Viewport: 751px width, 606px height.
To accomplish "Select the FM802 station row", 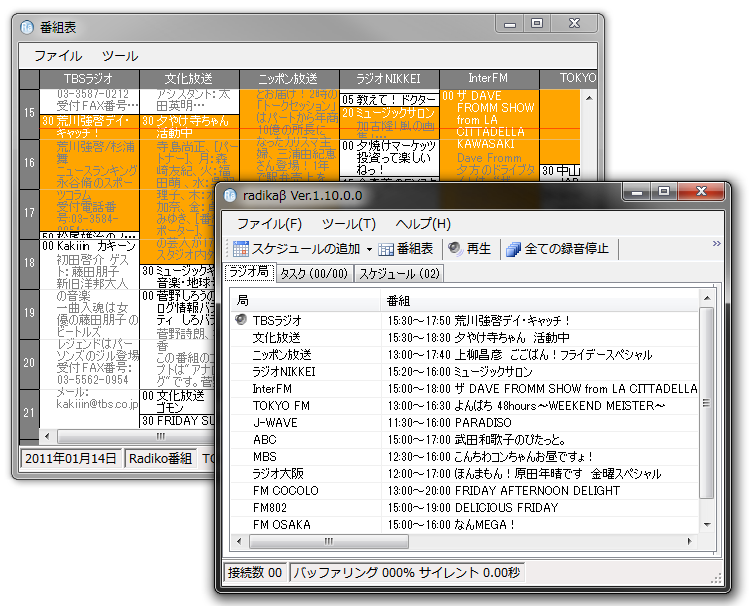I will point(465,508).
